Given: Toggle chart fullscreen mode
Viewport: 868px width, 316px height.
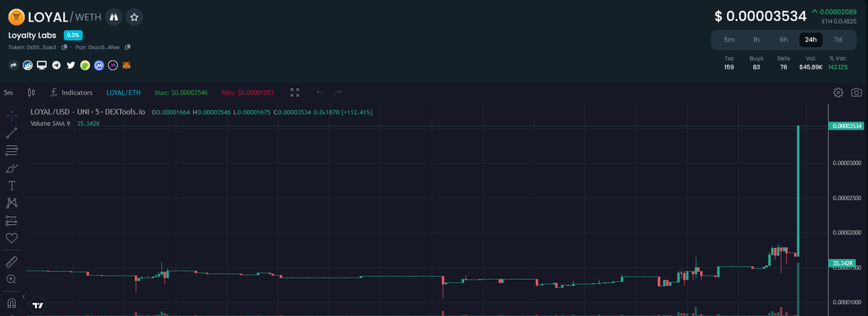Looking at the screenshot, I should 295,93.
